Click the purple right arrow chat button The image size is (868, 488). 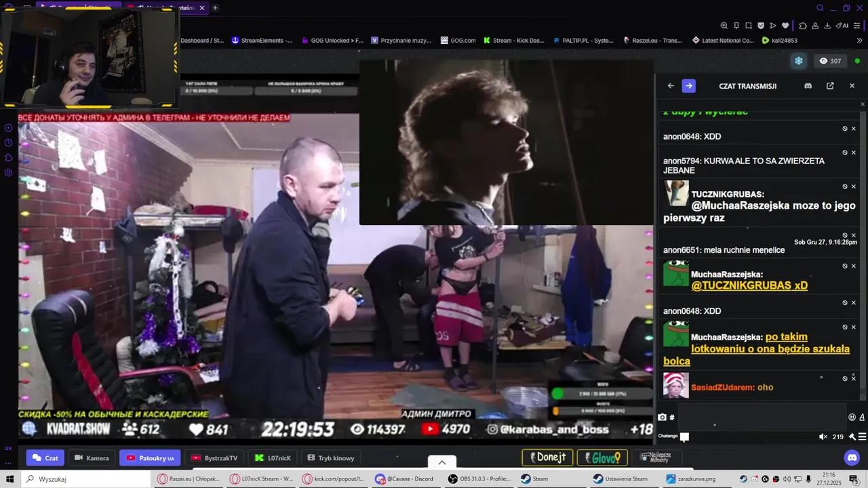click(688, 86)
